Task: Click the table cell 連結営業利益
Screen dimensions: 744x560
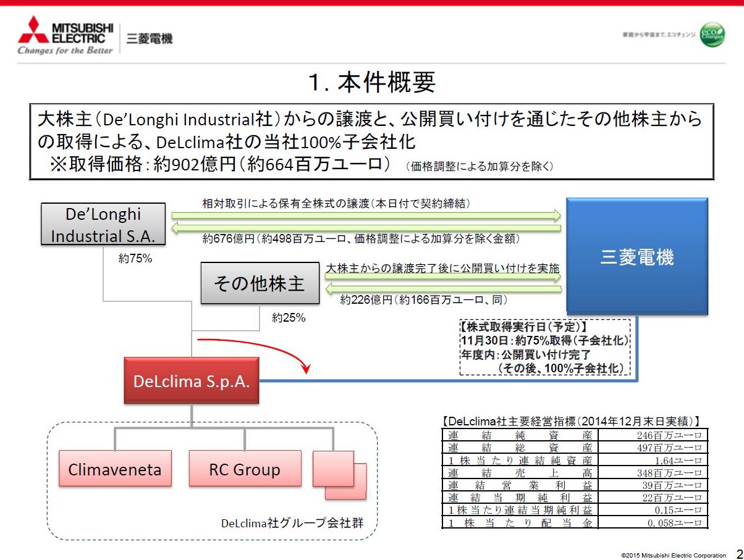Action: (x=520, y=485)
